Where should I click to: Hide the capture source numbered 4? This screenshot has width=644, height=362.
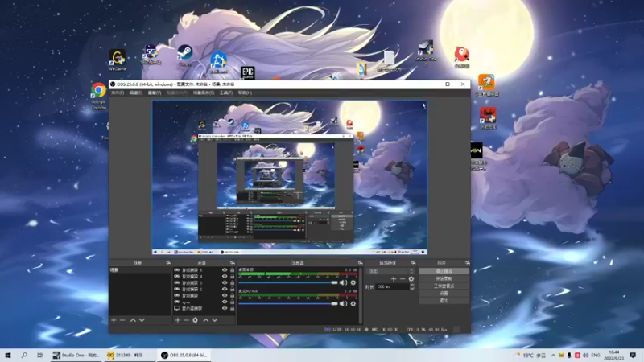[225, 277]
